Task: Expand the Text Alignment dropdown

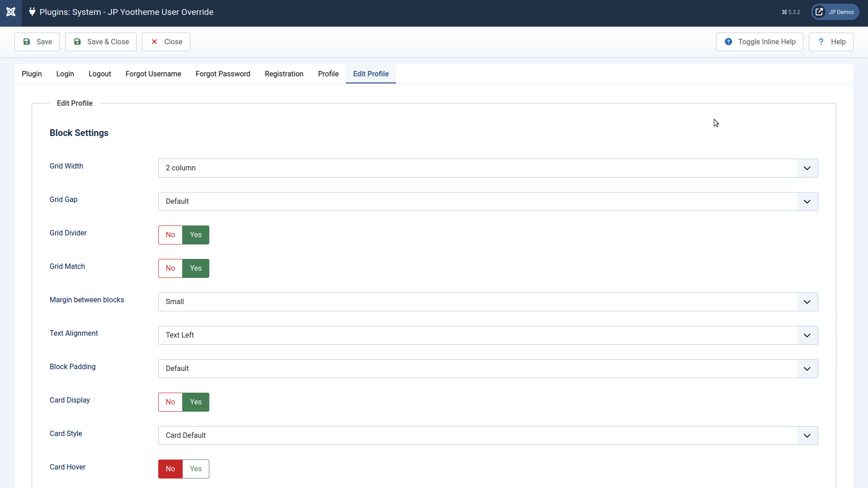Action: pos(488,335)
